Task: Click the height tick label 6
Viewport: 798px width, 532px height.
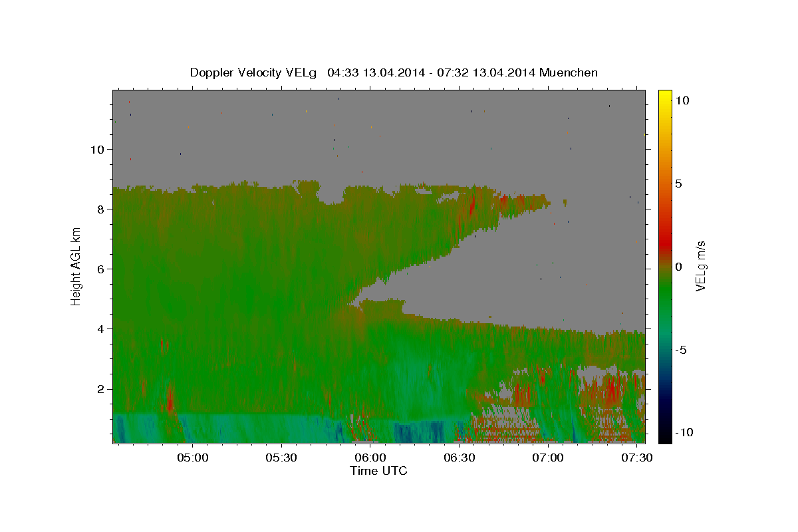Action: point(100,269)
